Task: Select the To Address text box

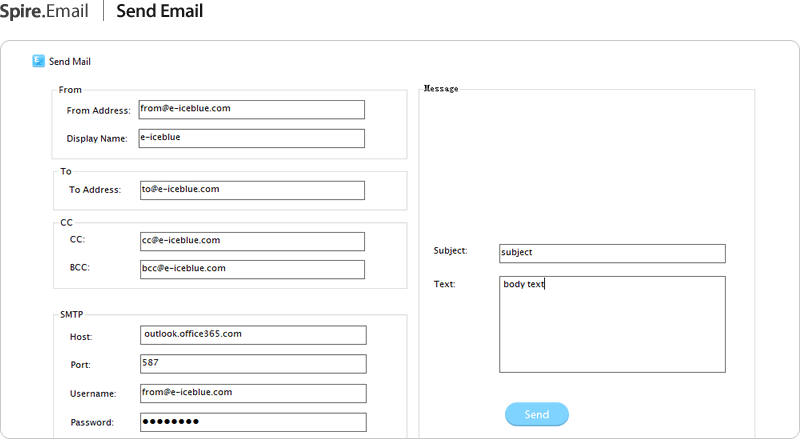Action: tap(252, 190)
